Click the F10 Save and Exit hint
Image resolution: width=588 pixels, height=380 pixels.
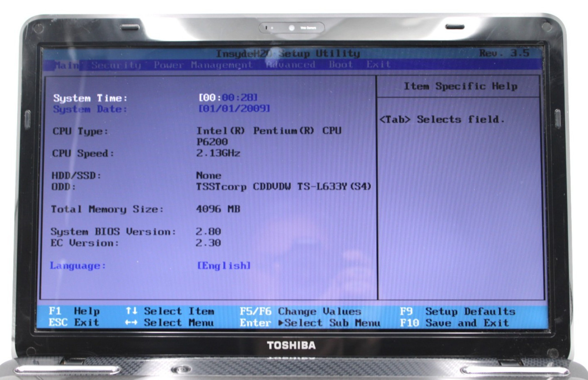pos(454,323)
